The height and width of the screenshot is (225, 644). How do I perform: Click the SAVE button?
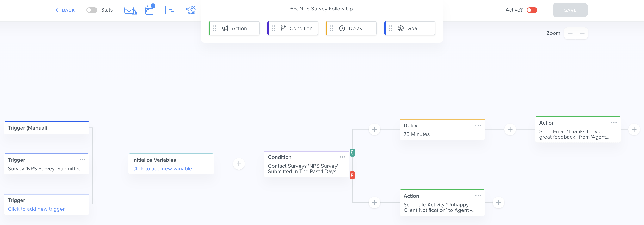click(570, 10)
